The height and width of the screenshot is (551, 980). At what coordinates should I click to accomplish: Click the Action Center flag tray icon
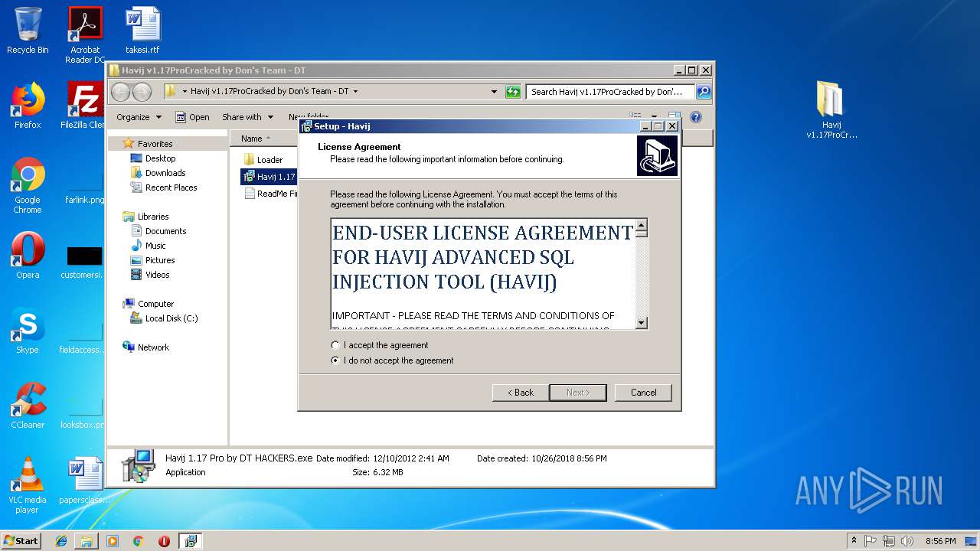click(871, 541)
